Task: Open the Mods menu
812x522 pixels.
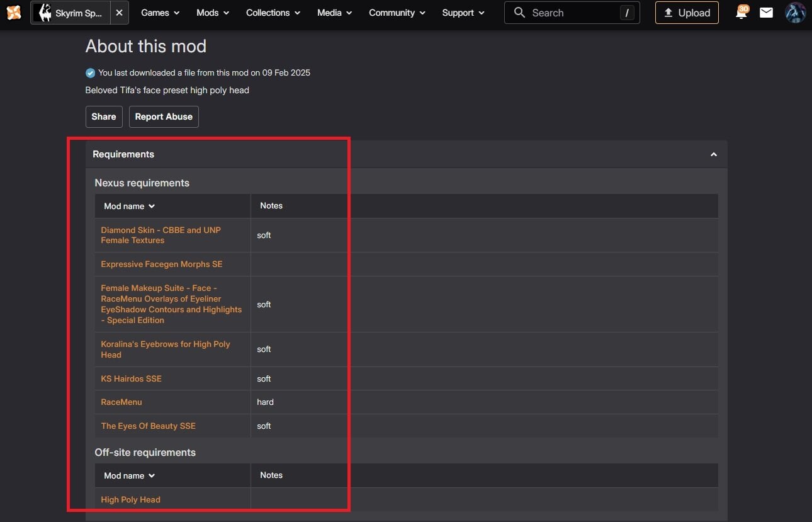Action: point(213,13)
